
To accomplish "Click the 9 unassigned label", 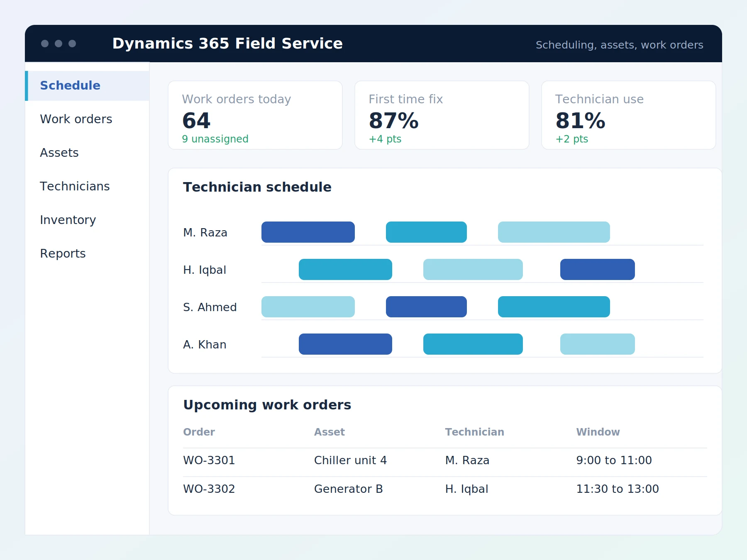I will coord(215,139).
